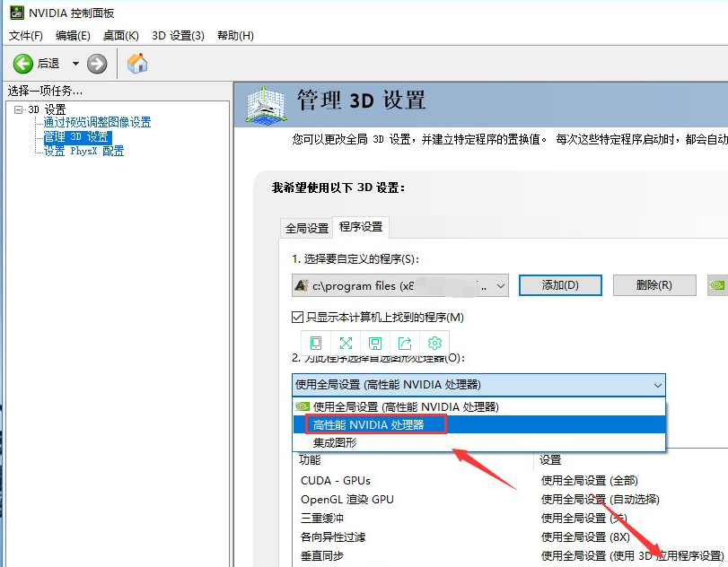Viewport: 728px width, 567px height.
Task: Click the grey Forward arrow icon
Action: (97, 64)
